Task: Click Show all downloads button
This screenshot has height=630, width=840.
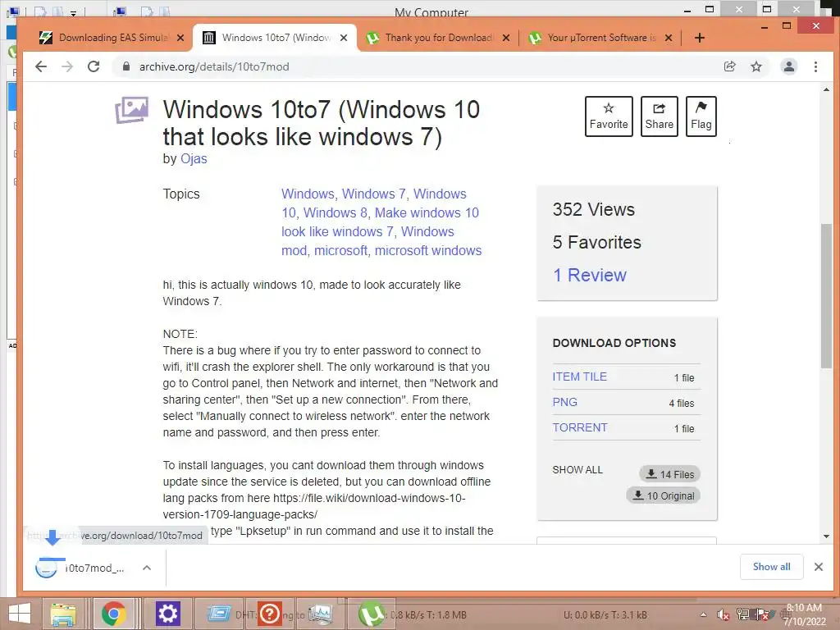Action: tap(771, 567)
